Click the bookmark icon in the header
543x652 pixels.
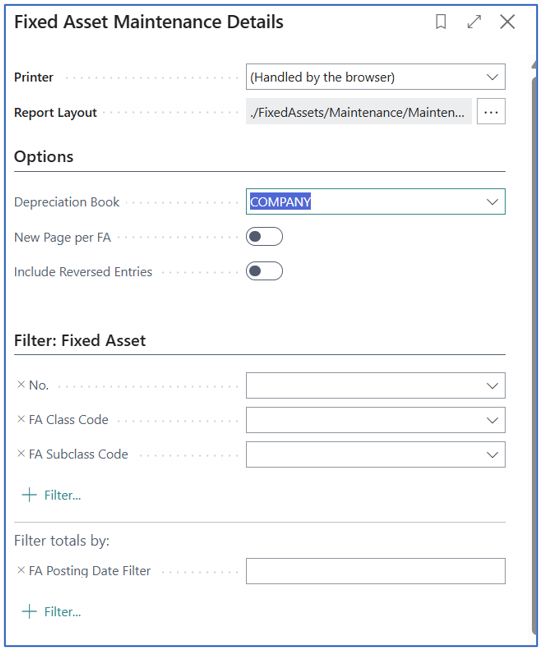tap(441, 22)
